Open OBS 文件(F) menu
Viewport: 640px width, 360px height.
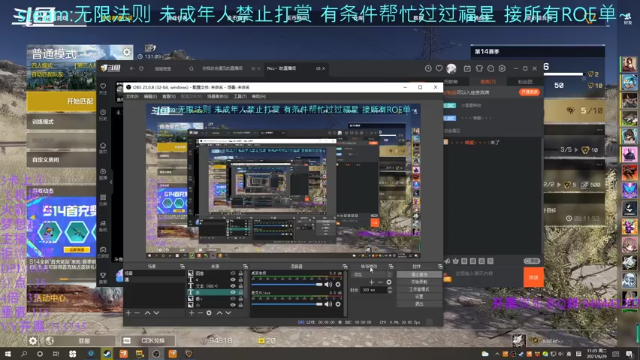tap(132, 96)
